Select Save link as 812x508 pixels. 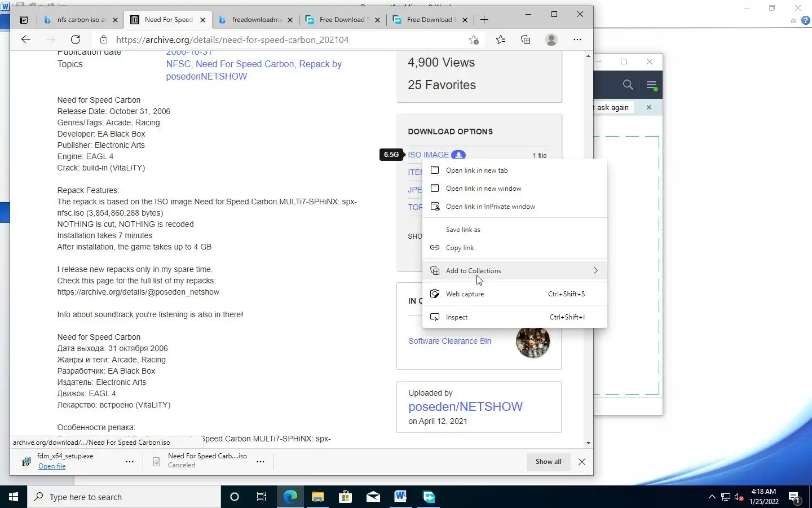click(x=515, y=230)
